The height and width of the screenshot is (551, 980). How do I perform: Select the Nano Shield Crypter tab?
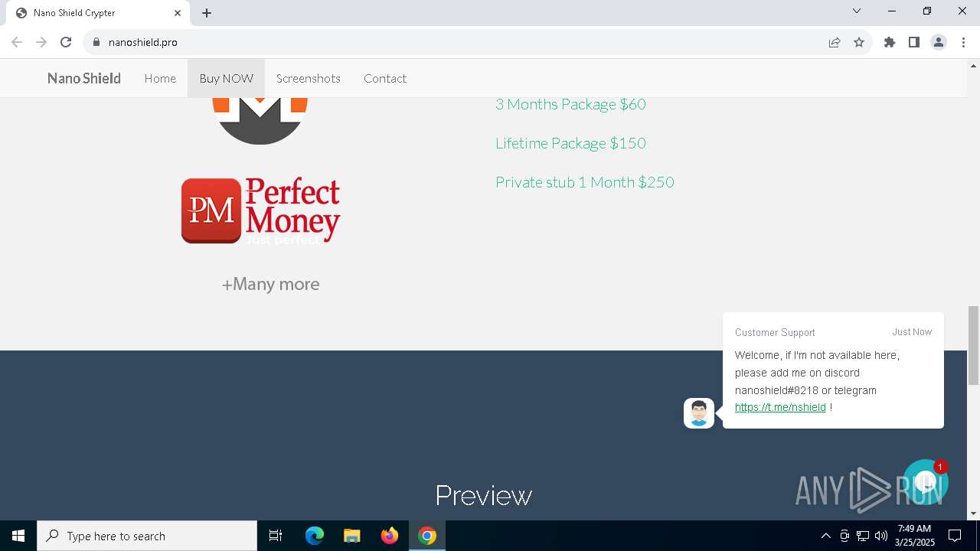coord(98,13)
